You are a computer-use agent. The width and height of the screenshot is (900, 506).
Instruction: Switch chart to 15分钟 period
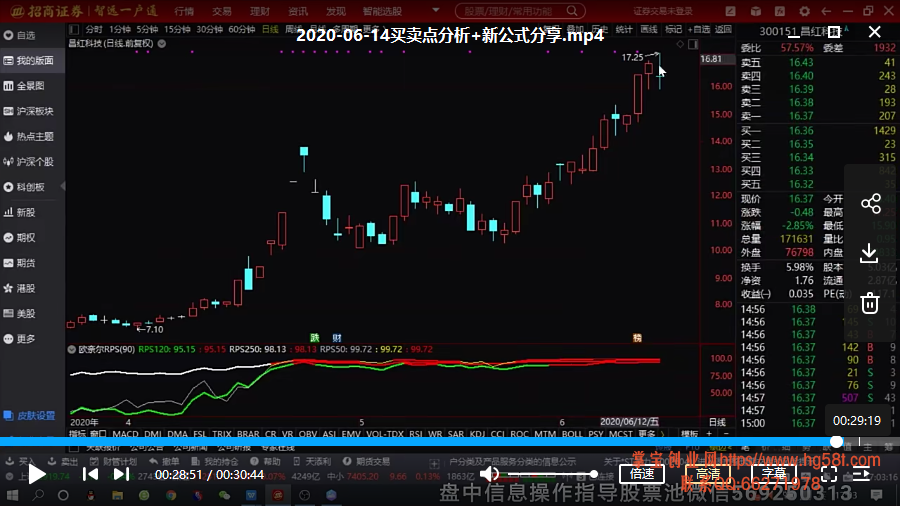click(177, 29)
